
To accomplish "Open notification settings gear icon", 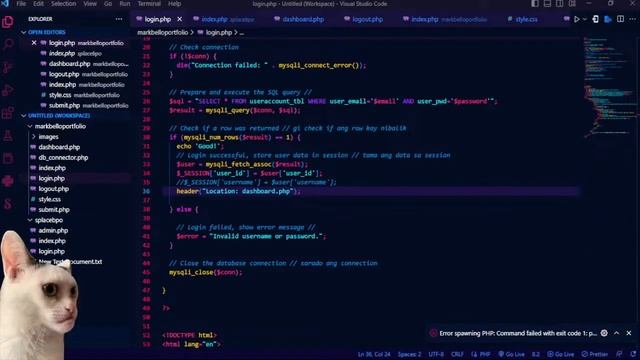I will [x=604, y=333].
